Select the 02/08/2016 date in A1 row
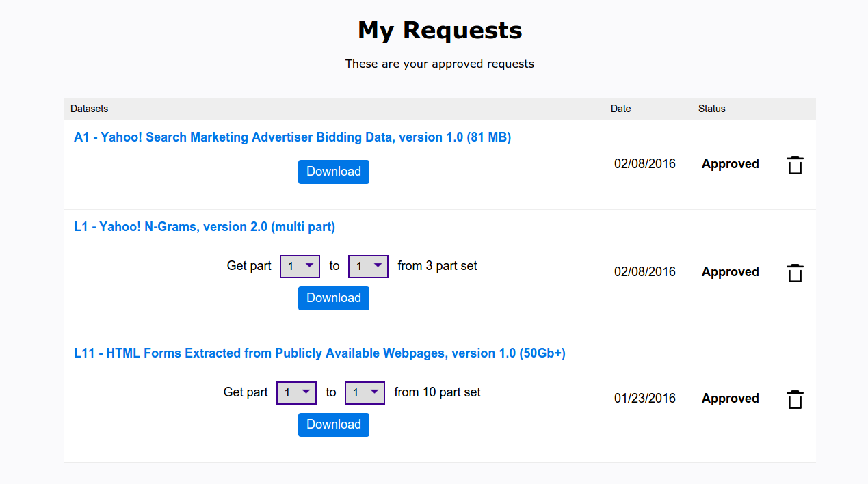This screenshot has height=484, width=868. point(645,164)
